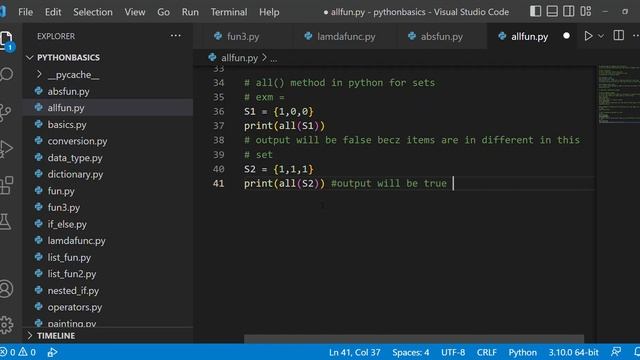Image resolution: width=640 pixels, height=360 pixels.
Task: Expand the TIMELINE section
Action: click(x=56, y=336)
